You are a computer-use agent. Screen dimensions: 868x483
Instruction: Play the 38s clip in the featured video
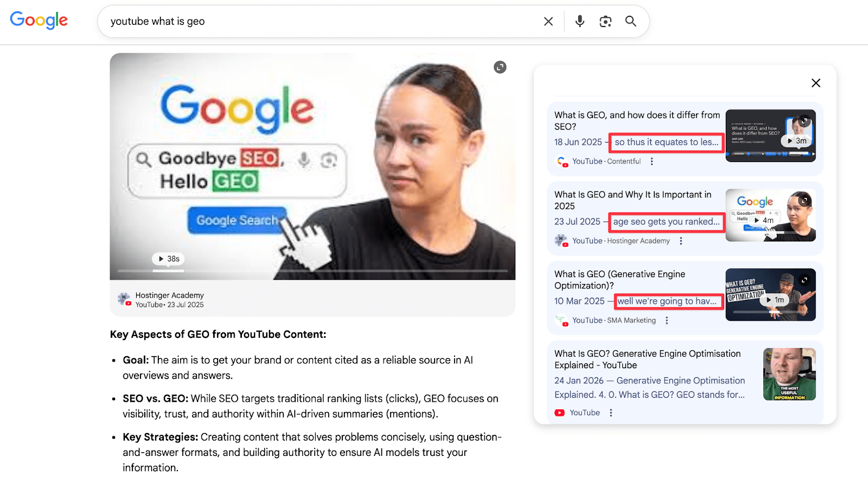169,259
